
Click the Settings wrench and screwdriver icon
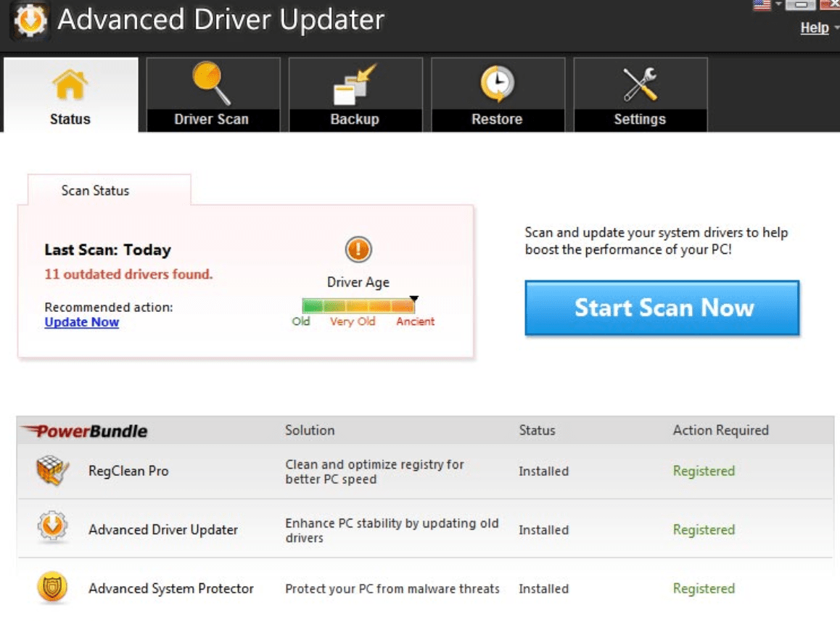click(x=640, y=84)
